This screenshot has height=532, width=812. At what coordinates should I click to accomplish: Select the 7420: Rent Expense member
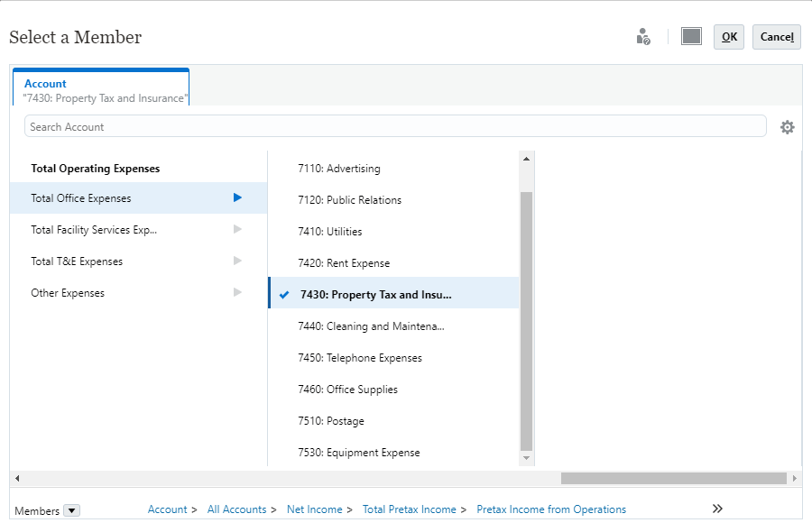click(344, 263)
